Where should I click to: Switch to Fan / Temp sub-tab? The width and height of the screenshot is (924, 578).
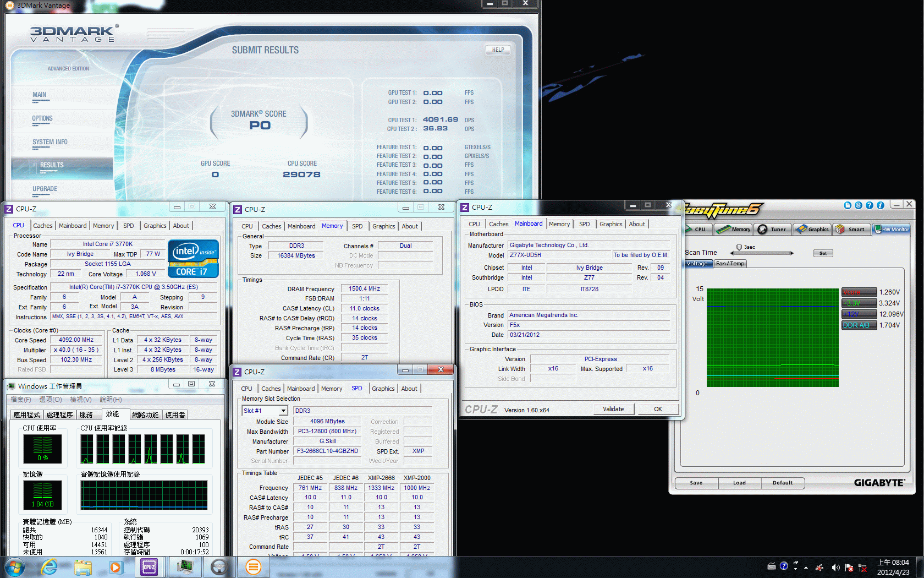pyautogui.click(x=730, y=264)
